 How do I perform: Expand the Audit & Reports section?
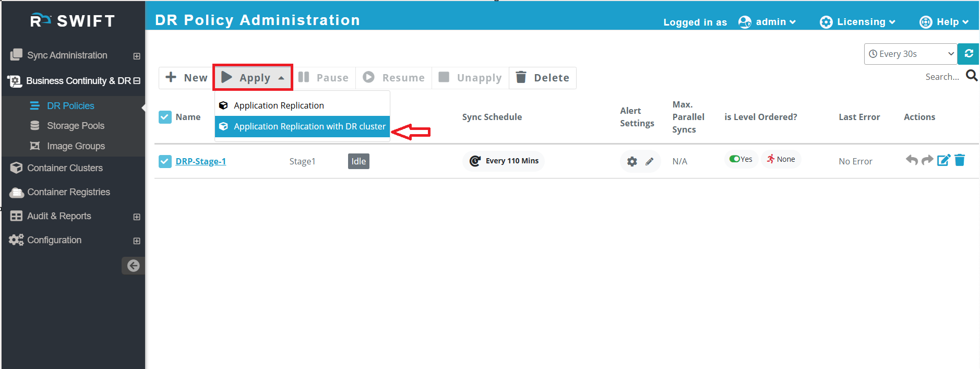point(137,217)
